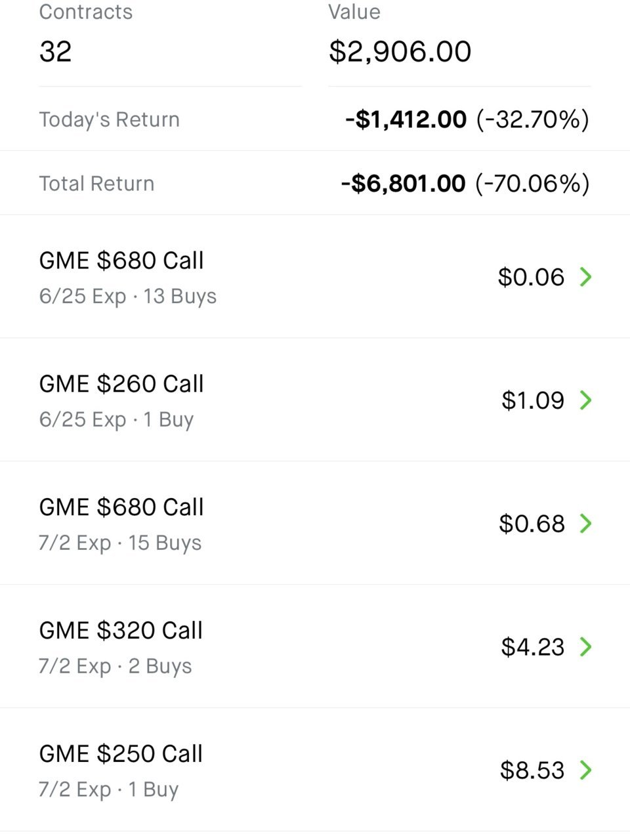Open chevron beside $8.53 price
Image resolution: width=630 pixels, height=840 pixels.
click(x=586, y=770)
